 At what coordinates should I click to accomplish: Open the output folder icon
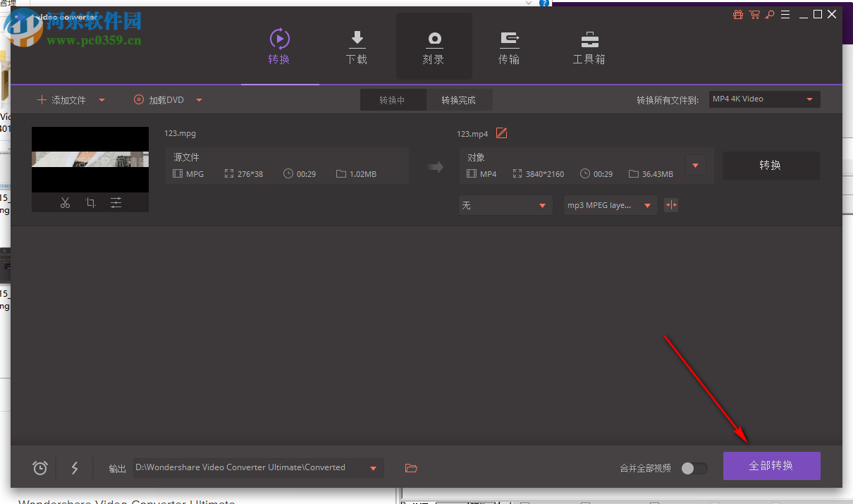point(411,467)
